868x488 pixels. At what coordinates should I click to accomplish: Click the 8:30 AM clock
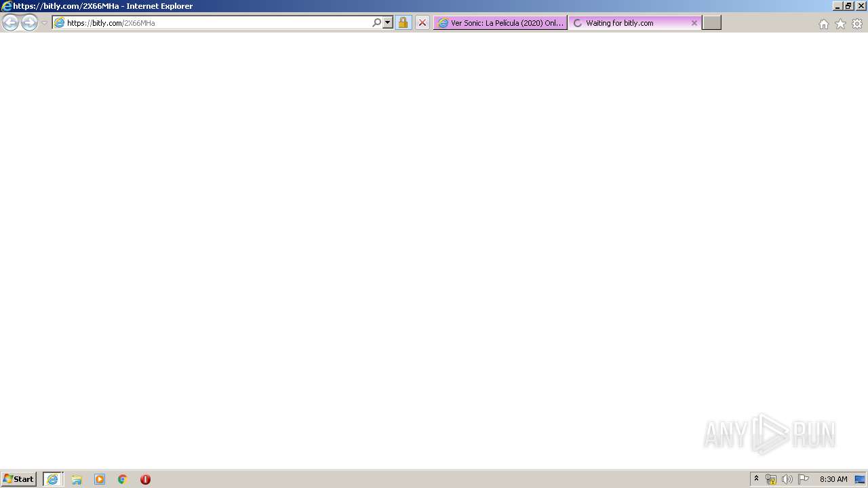pos(833,479)
